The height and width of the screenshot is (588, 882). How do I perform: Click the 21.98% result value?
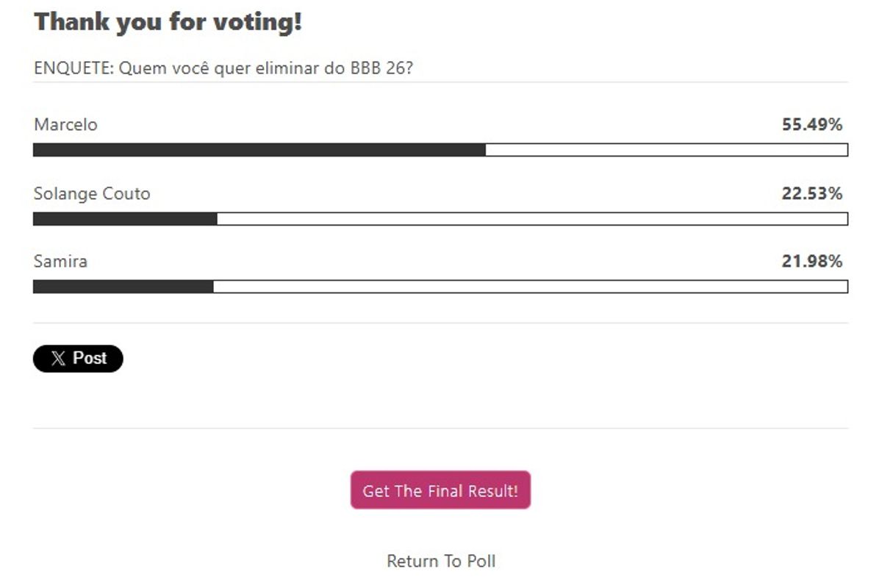tap(811, 262)
